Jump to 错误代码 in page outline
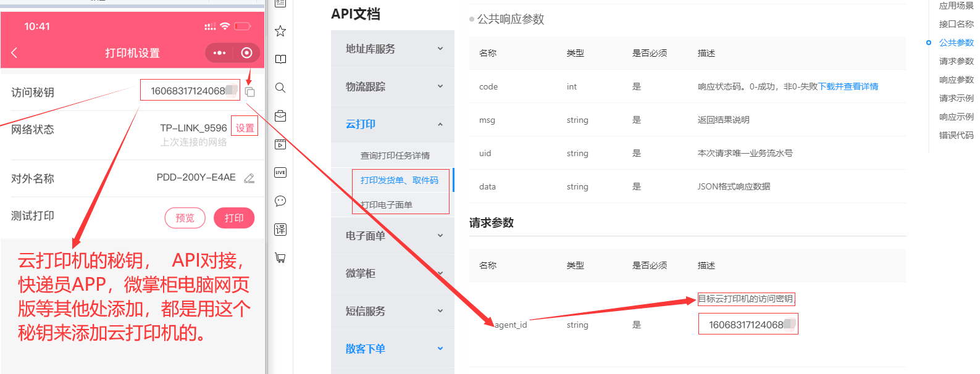The image size is (980, 374). [956, 135]
